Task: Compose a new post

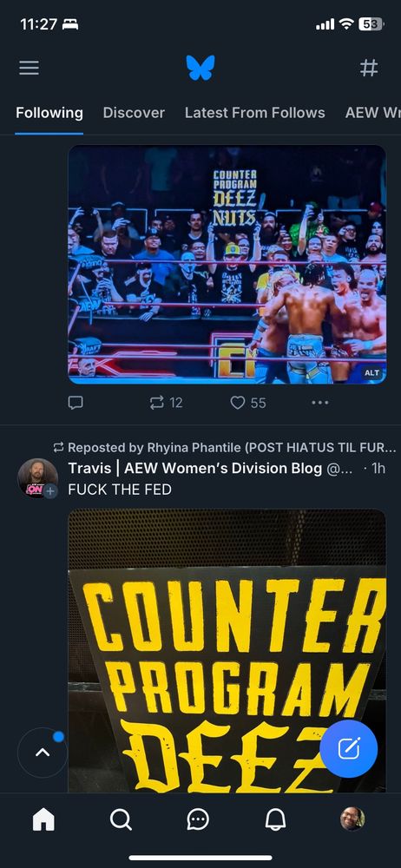Action: pos(348,749)
